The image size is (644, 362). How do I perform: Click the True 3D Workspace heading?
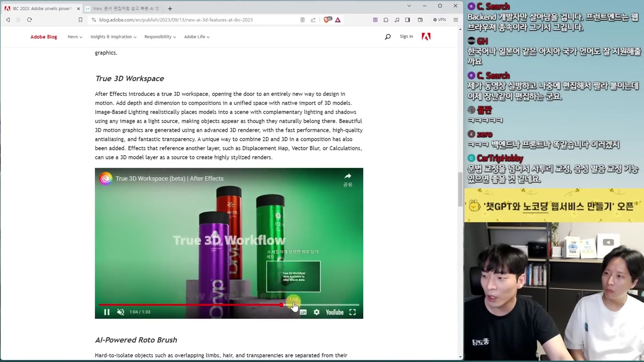click(129, 79)
